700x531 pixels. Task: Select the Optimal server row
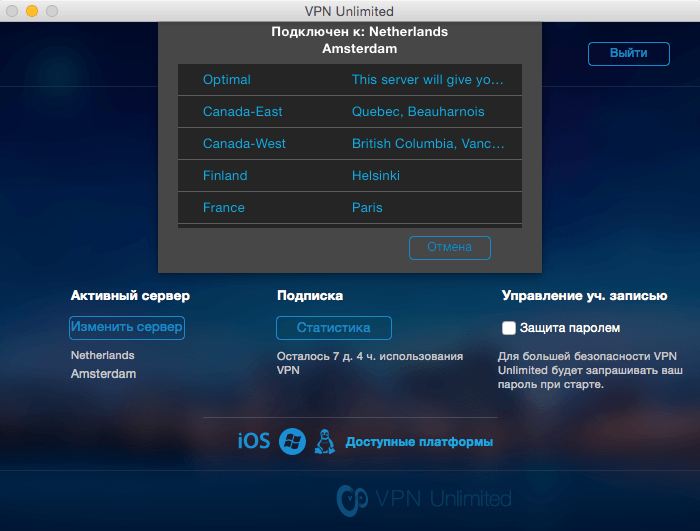(x=350, y=79)
